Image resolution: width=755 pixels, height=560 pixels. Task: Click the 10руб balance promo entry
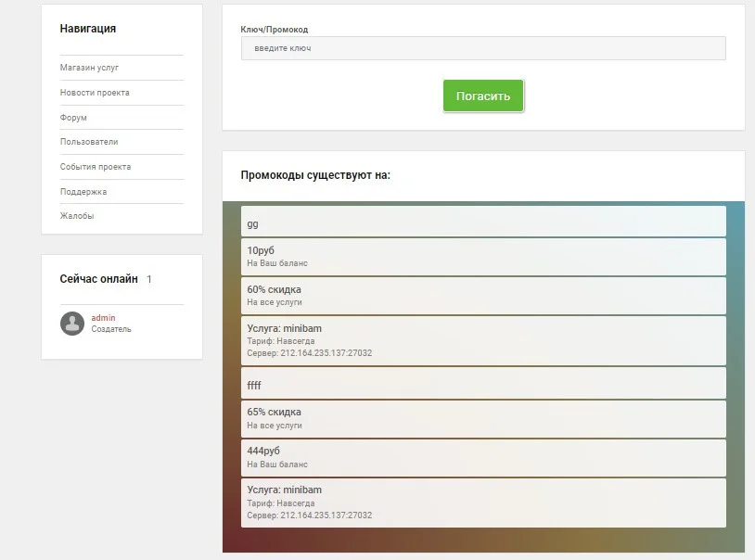[482, 257]
